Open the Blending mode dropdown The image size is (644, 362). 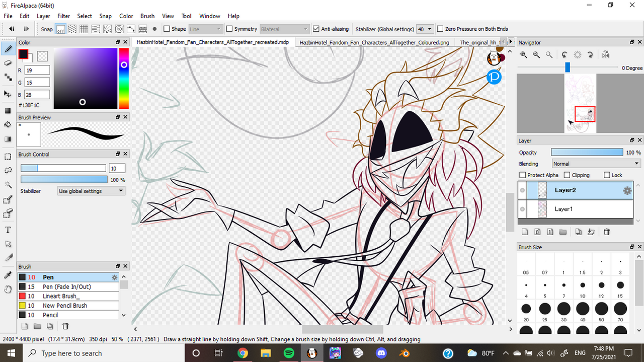point(596,164)
